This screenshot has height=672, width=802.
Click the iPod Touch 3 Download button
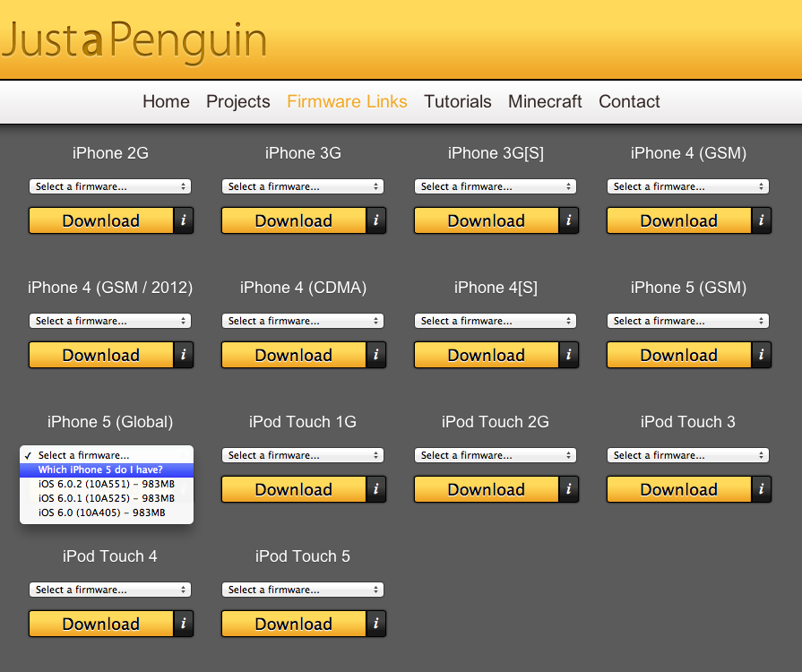679,489
